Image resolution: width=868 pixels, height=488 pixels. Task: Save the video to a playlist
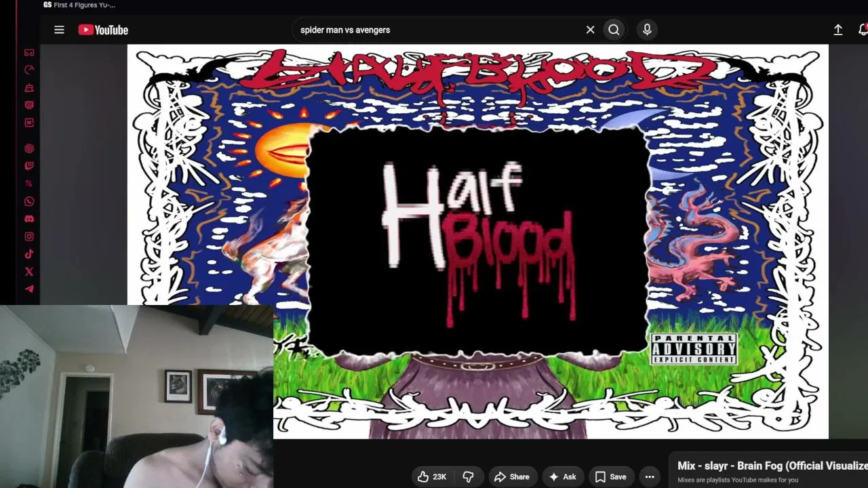(x=611, y=476)
